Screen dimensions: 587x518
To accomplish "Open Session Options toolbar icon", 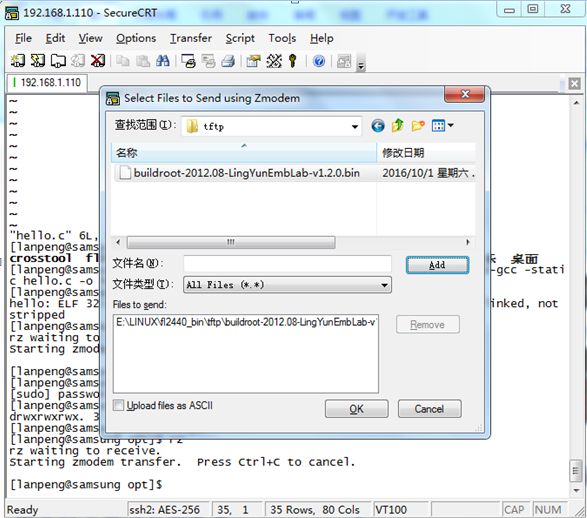I will [253, 61].
